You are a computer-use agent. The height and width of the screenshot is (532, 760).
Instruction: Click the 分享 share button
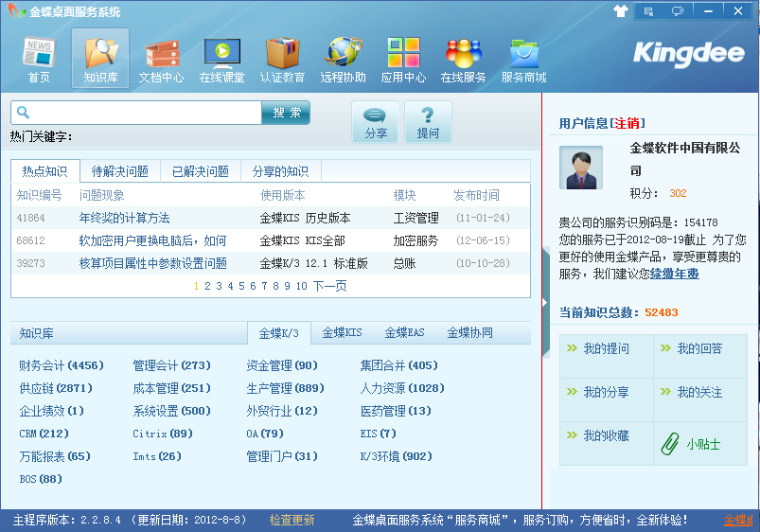pos(376,122)
